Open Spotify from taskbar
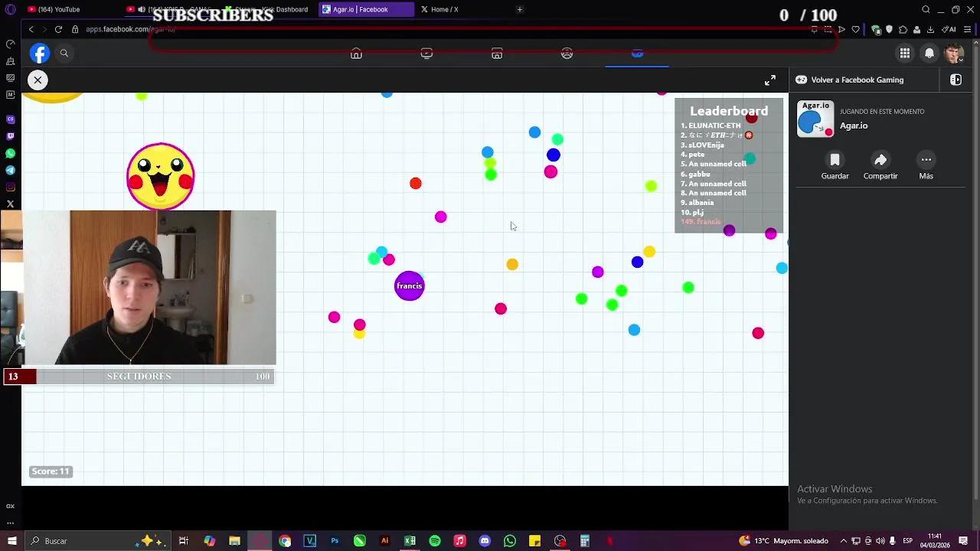Viewport: 980px width, 551px height. pos(435,541)
